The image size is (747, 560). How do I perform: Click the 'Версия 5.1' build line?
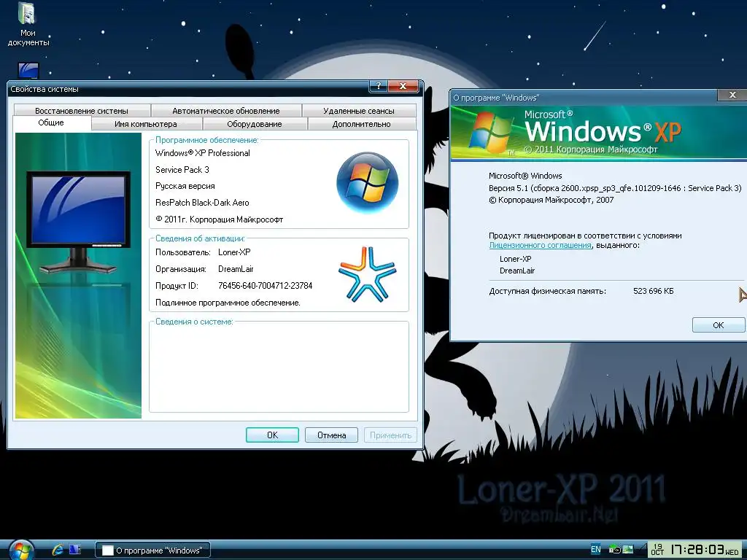coord(615,188)
